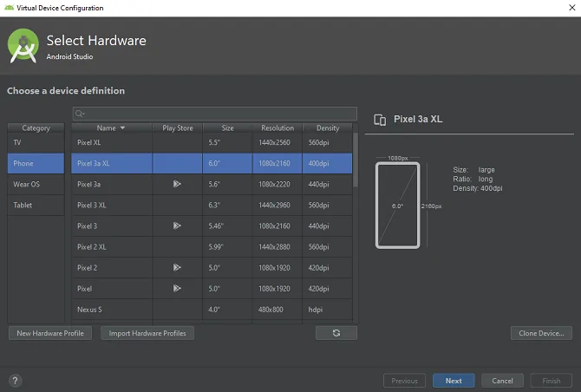Click the Play Store icon for Pixel 3a

click(177, 184)
